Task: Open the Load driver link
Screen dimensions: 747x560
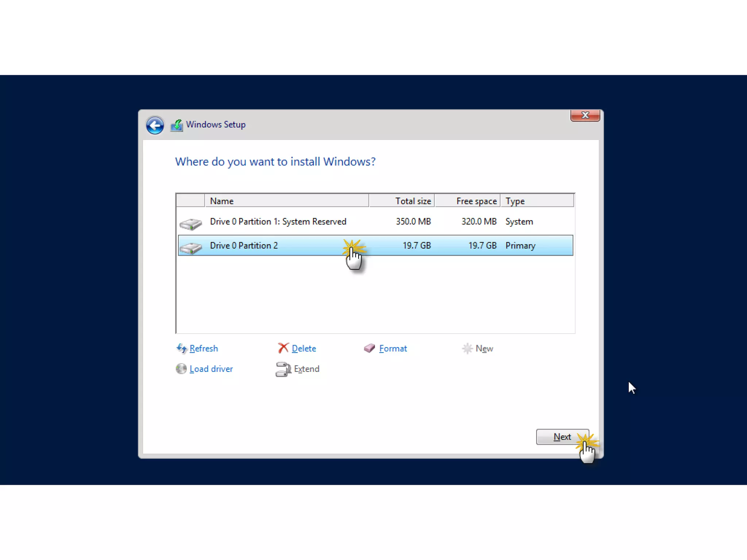Action: (211, 369)
